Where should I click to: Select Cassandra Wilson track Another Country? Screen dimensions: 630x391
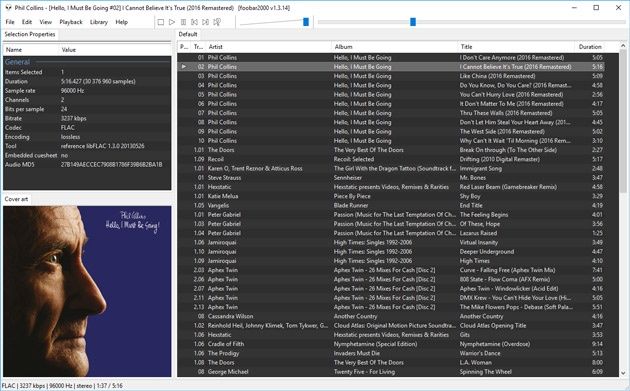point(391,316)
